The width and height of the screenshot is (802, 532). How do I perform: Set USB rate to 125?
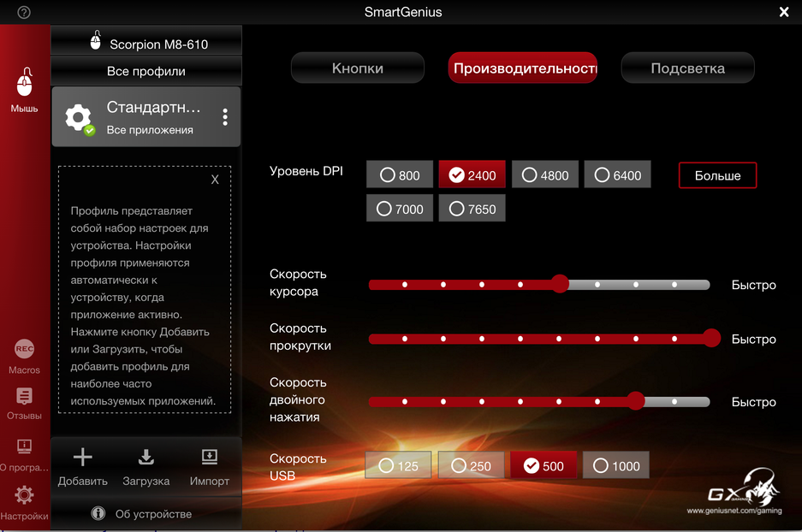398,465
